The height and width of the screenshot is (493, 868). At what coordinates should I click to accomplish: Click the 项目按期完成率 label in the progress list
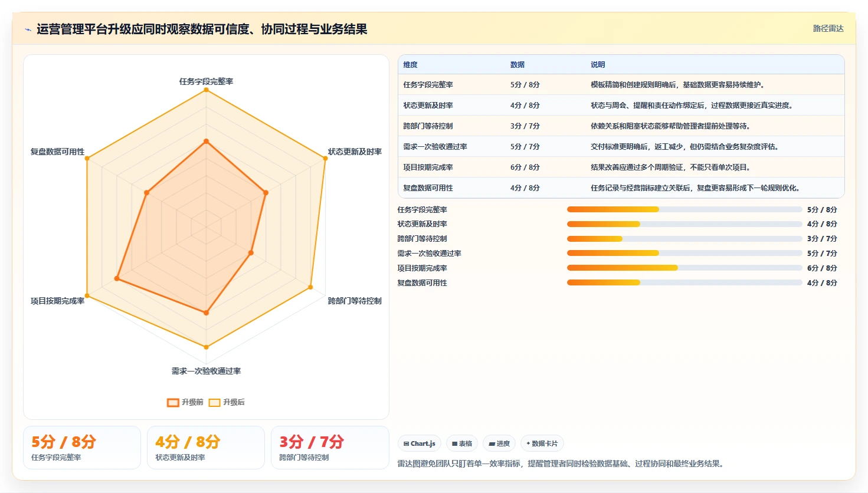click(422, 268)
